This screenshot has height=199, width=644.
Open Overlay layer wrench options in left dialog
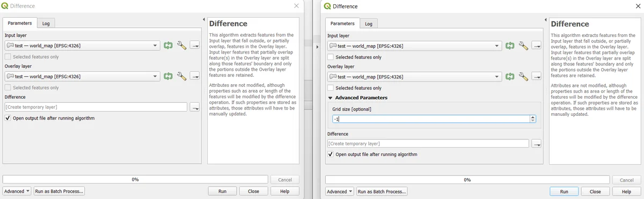tap(181, 77)
